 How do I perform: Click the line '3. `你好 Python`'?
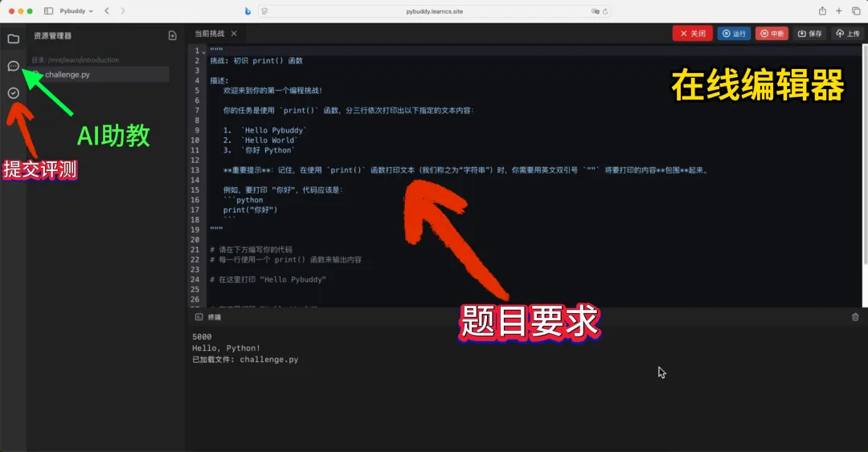[259, 150]
